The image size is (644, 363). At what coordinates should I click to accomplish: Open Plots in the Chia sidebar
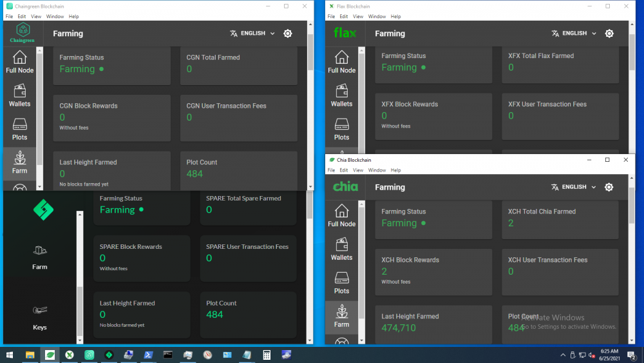pyautogui.click(x=341, y=283)
